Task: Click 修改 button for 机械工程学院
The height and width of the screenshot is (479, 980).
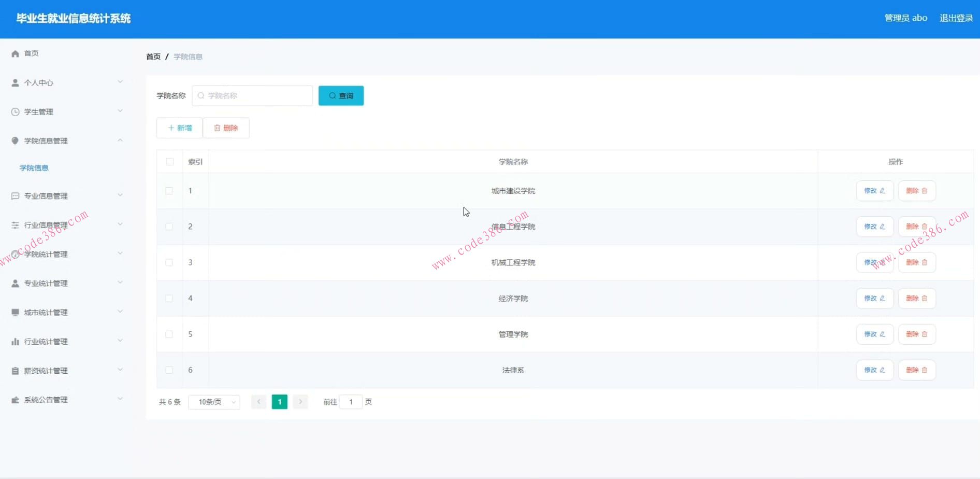Action: [875, 262]
